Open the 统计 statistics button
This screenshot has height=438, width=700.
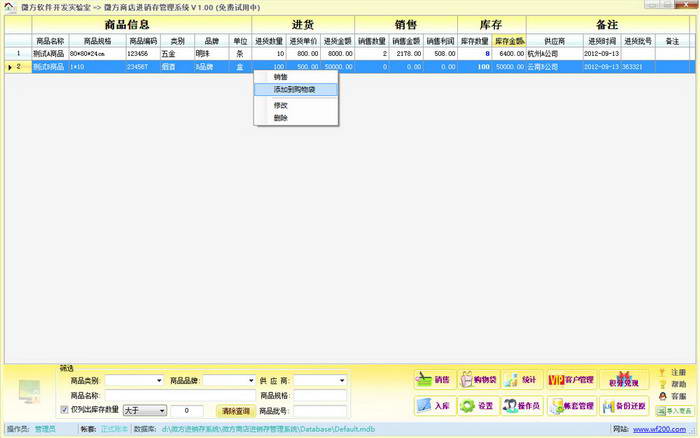tap(522, 380)
